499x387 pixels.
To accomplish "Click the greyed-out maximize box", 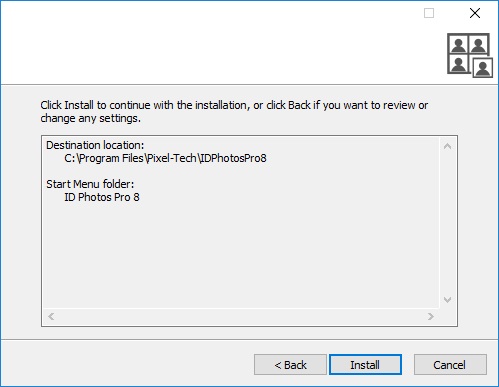I will (429, 13).
